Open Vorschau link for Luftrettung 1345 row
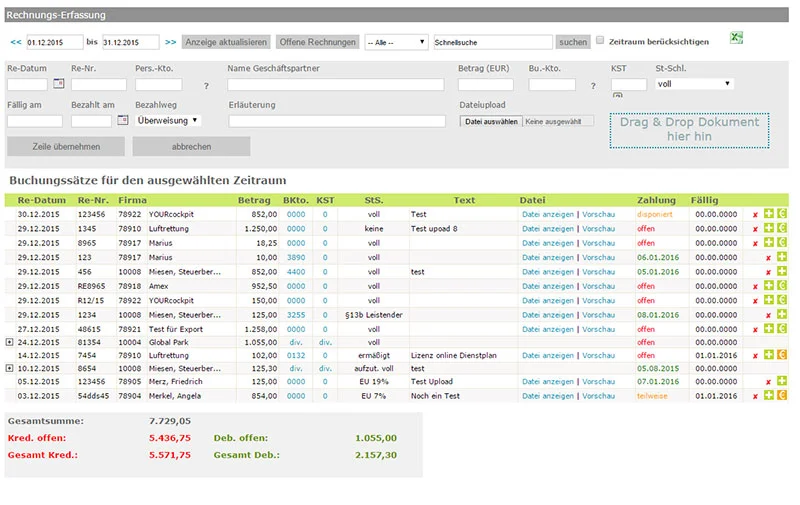This screenshot has width=800, height=505. pyautogui.click(x=598, y=229)
